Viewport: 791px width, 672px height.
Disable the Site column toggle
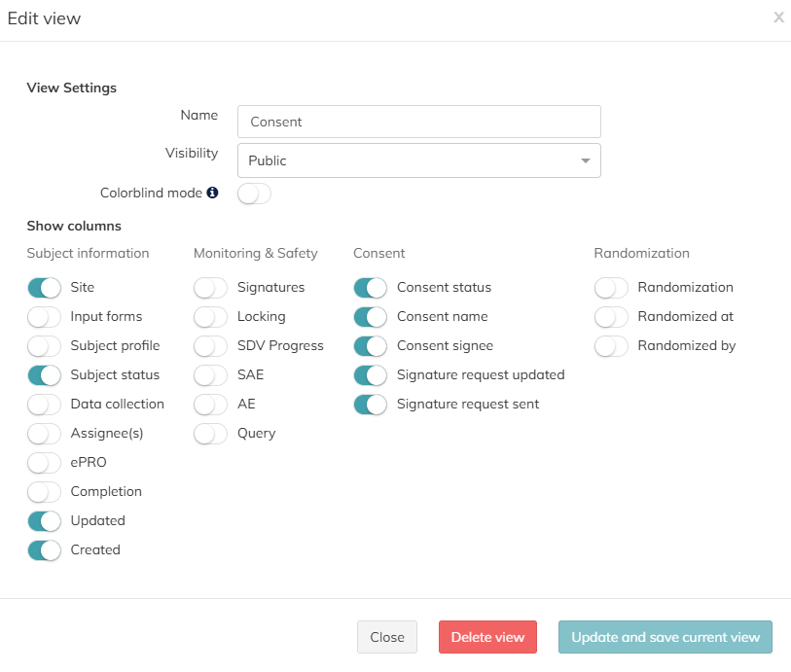(x=44, y=288)
